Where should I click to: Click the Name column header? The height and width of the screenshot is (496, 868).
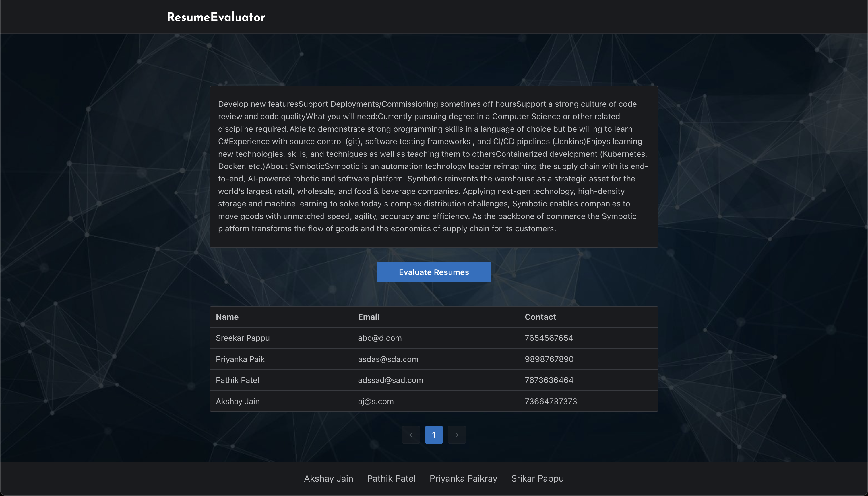click(x=227, y=317)
